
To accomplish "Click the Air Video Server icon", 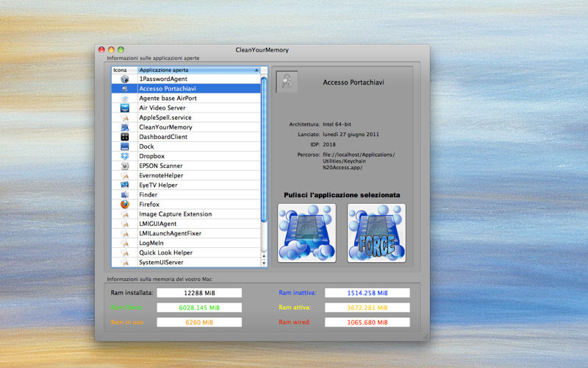I will pos(125,107).
